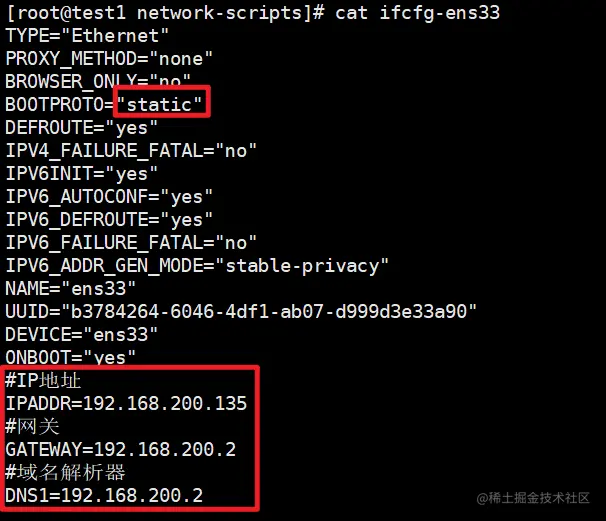This screenshot has height=521, width=606.
Task: Click the PROXY_METHOD="none" line
Action: pyautogui.click(x=109, y=59)
